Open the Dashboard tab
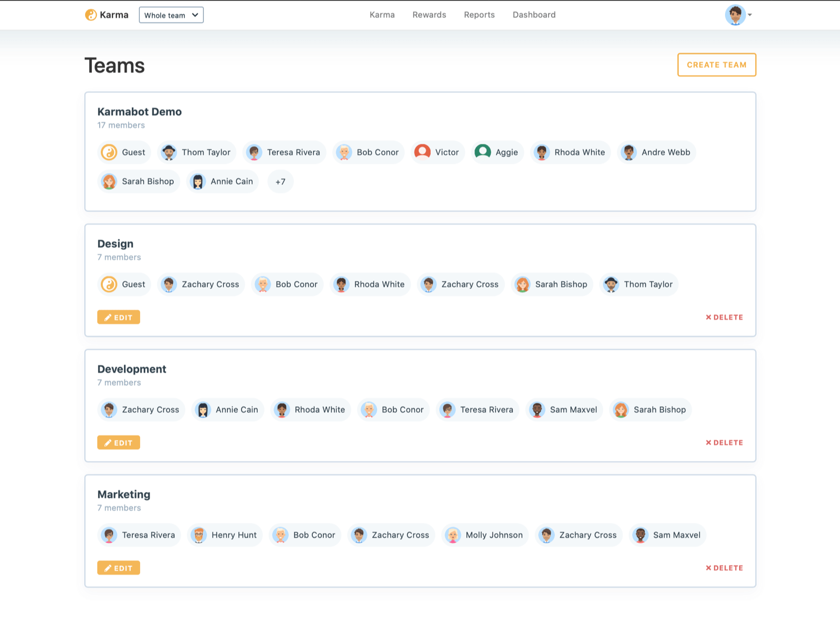Viewport: 840px width, 630px height. click(x=534, y=15)
